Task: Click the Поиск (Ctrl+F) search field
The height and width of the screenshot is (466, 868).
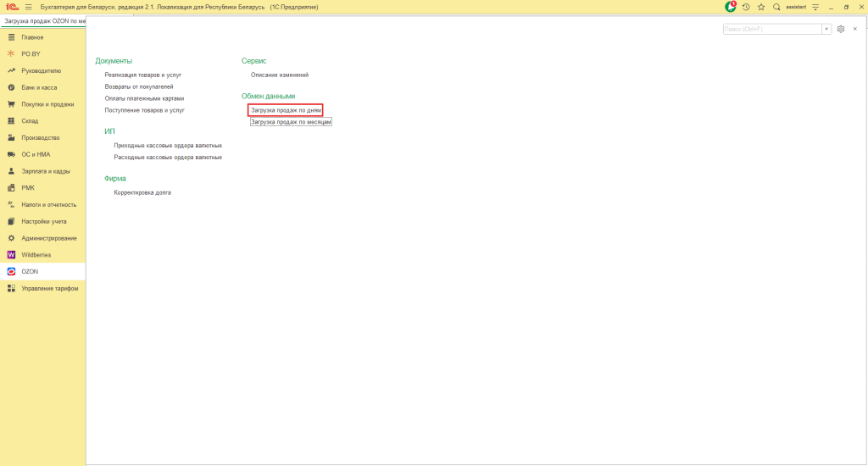Action: [772, 29]
